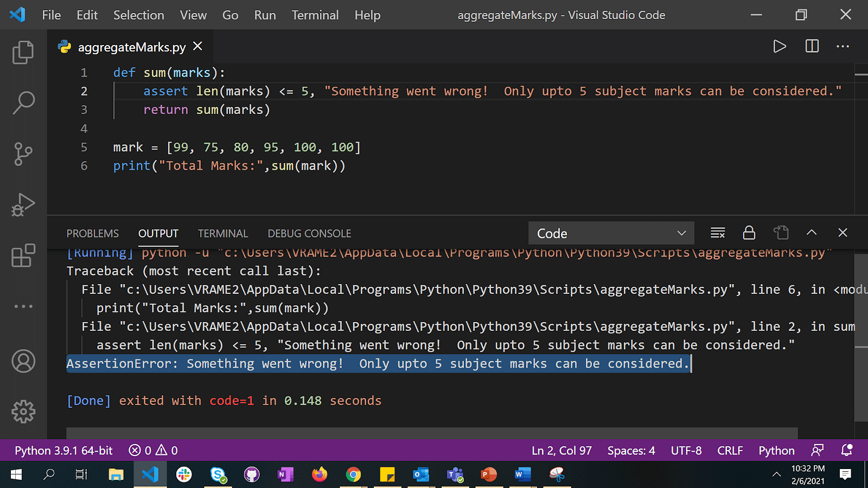Image resolution: width=868 pixels, height=488 pixels.
Task: Click the Python 3.9.1 64-bit interpreter selector
Action: click(63, 451)
